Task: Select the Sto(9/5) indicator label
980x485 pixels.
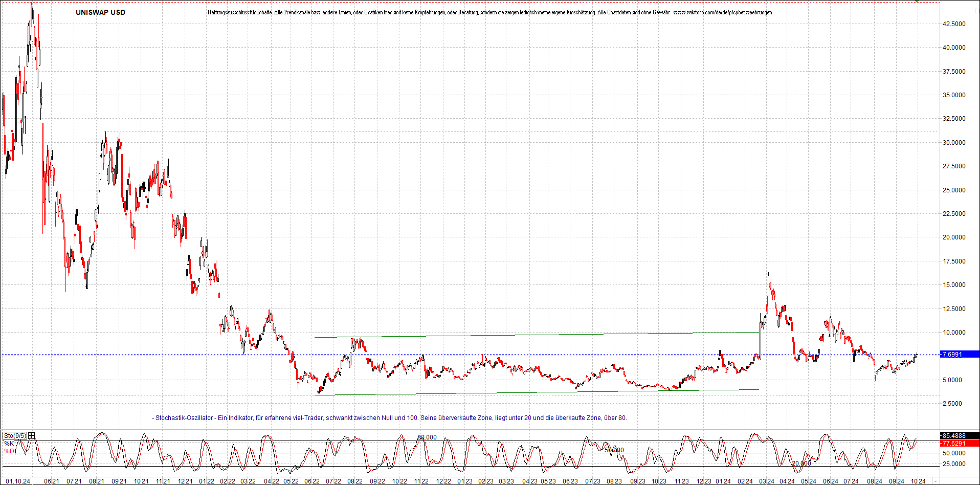Action: 15,436
